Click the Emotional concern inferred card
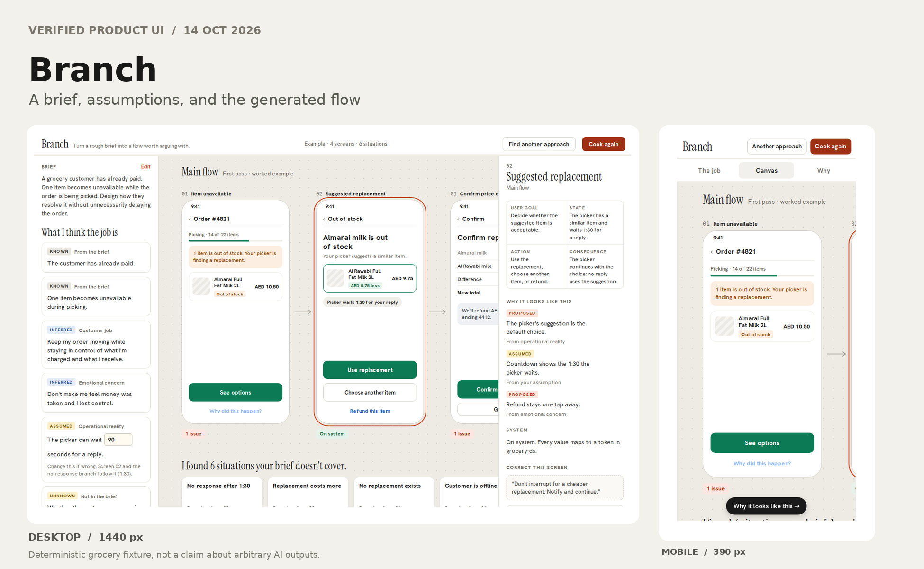 pyautogui.click(x=96, y=393)
